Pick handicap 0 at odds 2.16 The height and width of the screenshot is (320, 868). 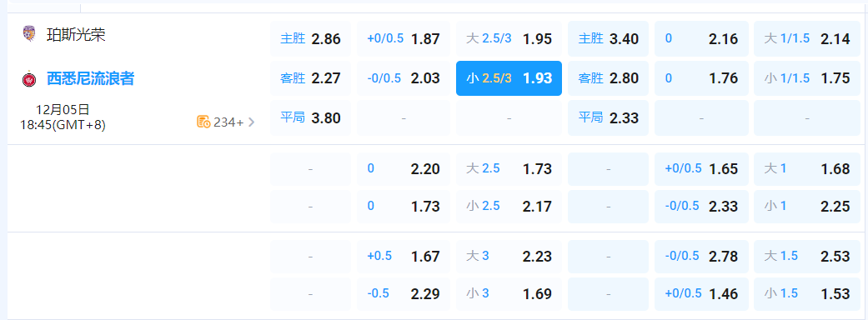click(x=701, y=39)
